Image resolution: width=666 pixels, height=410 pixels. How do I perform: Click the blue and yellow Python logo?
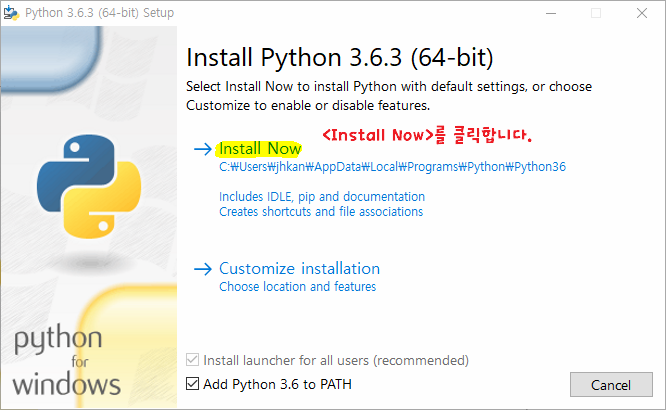[89, 186]
